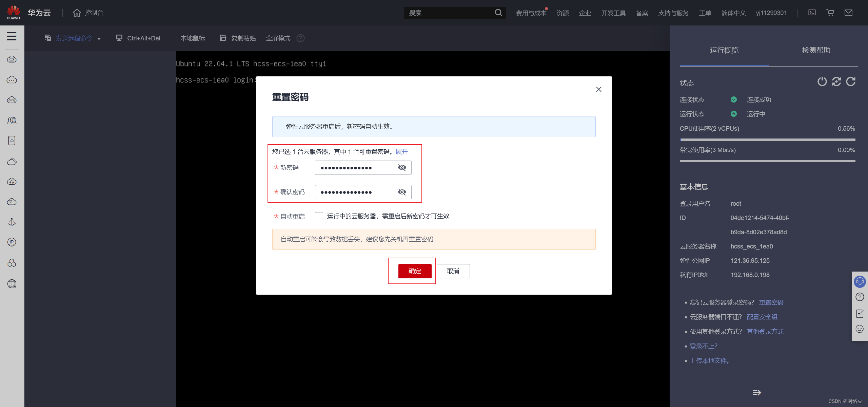Open the 配置安全组 link
The height and width of the screenshot is (407, 868).
(x=762, y=317)
